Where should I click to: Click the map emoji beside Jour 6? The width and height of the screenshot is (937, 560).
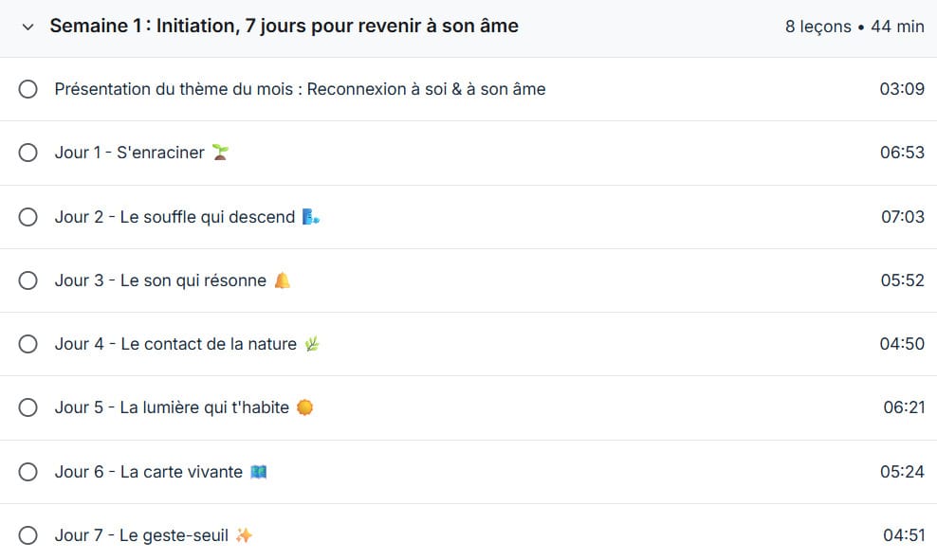pos(258,472)
